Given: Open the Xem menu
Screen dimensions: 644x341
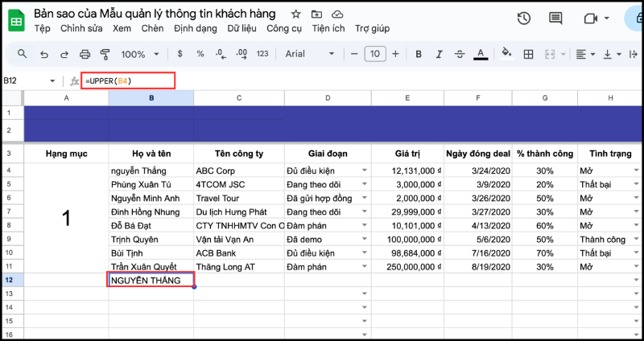Looking at the screenshot, I should tap(122, 28).
